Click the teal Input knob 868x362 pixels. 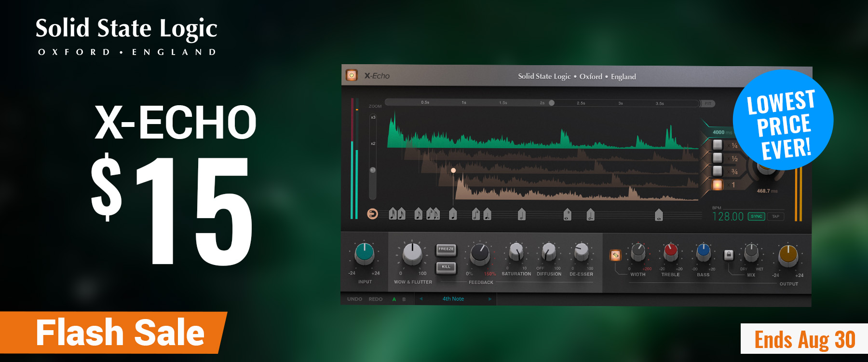(365, 253)
